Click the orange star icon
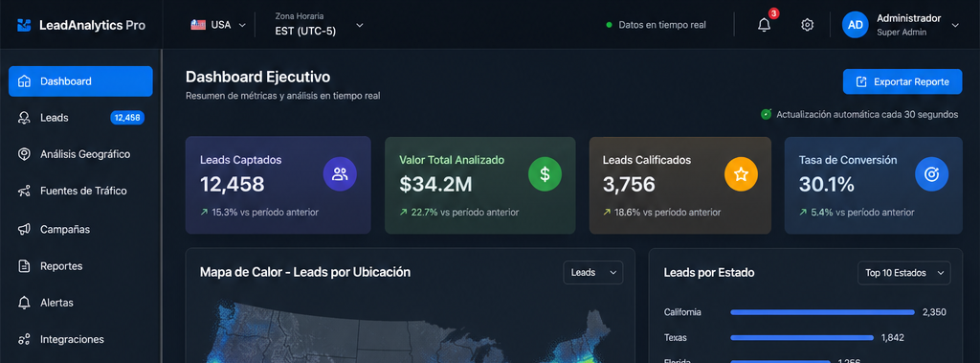 pos(742,174)
